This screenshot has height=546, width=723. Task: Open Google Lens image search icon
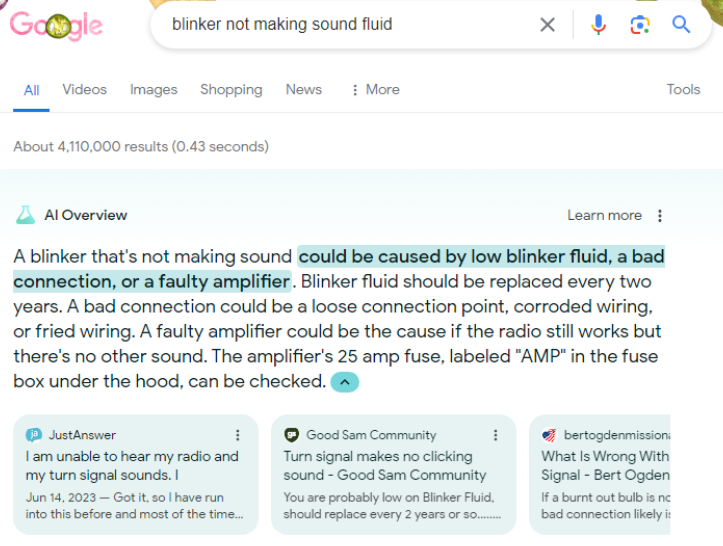[x=640, y=24]
